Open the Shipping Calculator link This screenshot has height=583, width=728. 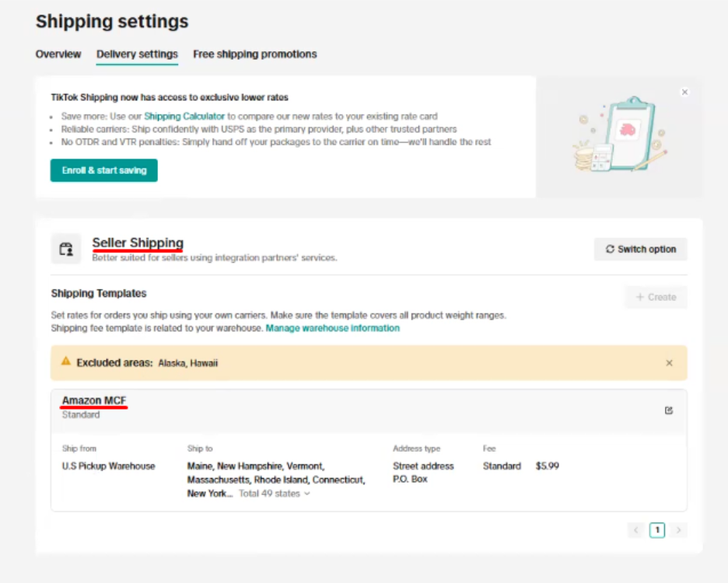184,116
